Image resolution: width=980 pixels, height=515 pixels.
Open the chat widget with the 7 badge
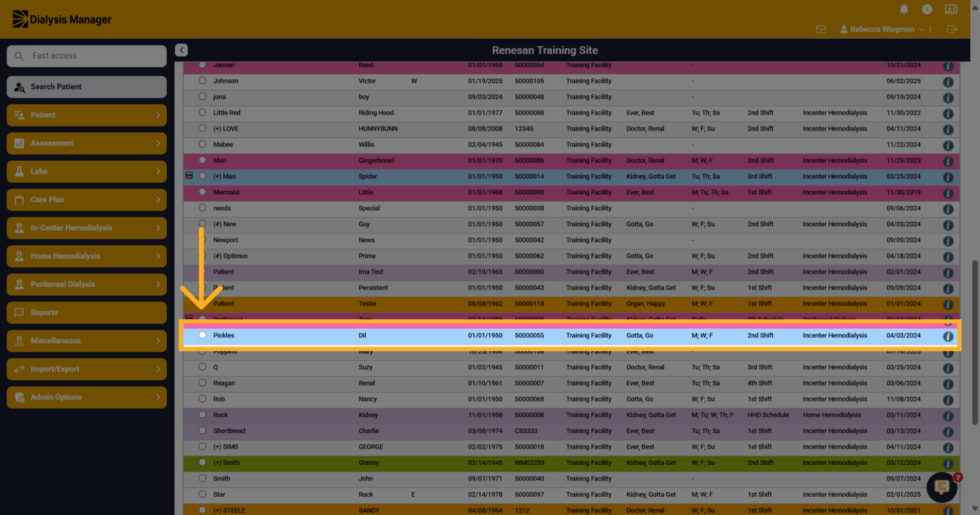(942, 487)
